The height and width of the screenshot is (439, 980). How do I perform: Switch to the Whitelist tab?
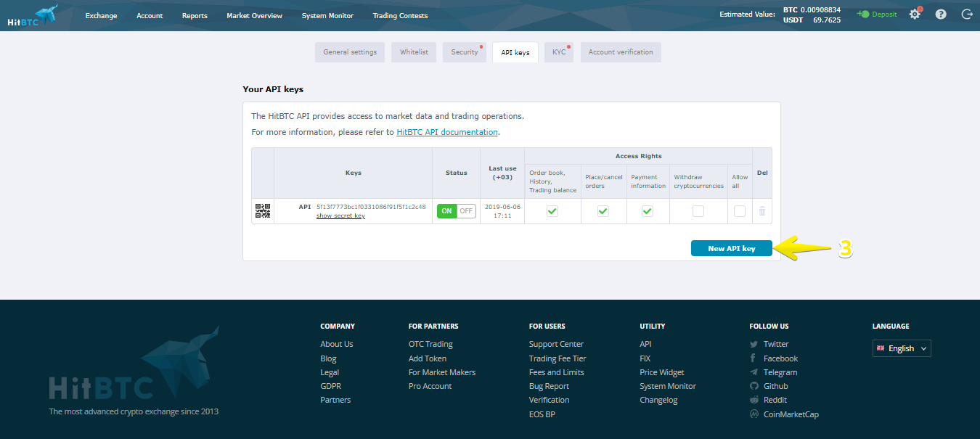414,52
